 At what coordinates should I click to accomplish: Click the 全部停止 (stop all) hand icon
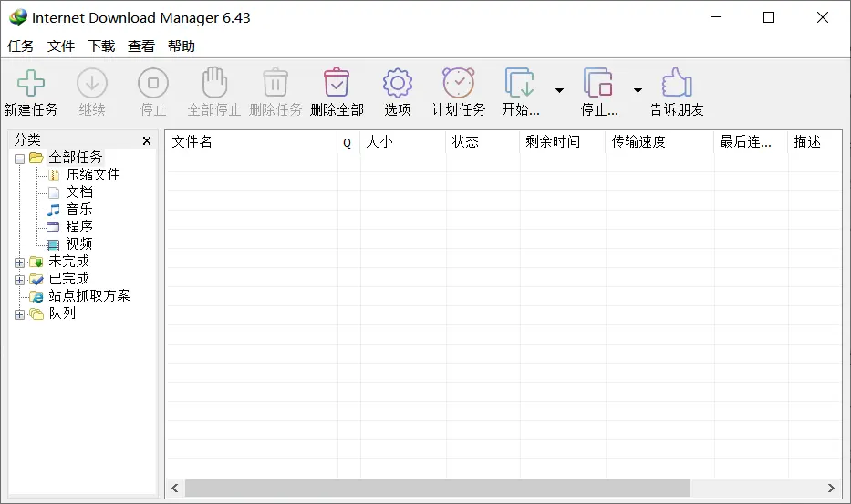click(x=214, y=82)
